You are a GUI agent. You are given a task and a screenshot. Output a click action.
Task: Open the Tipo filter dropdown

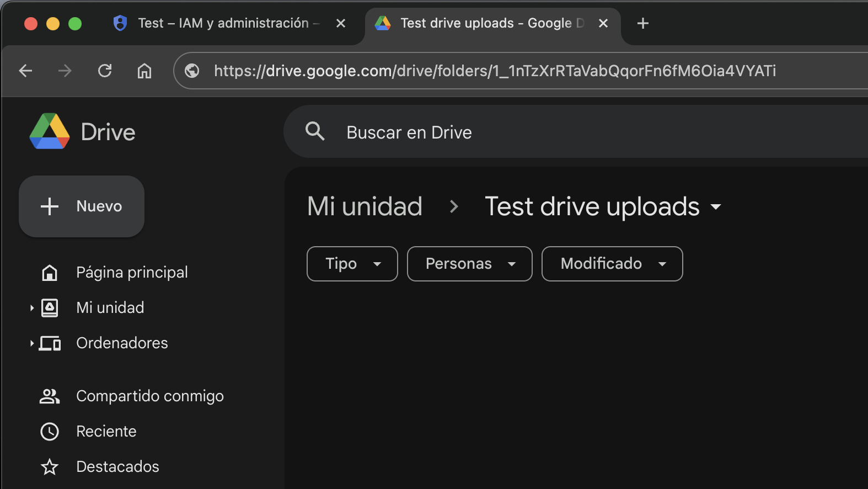coord(352,264)
